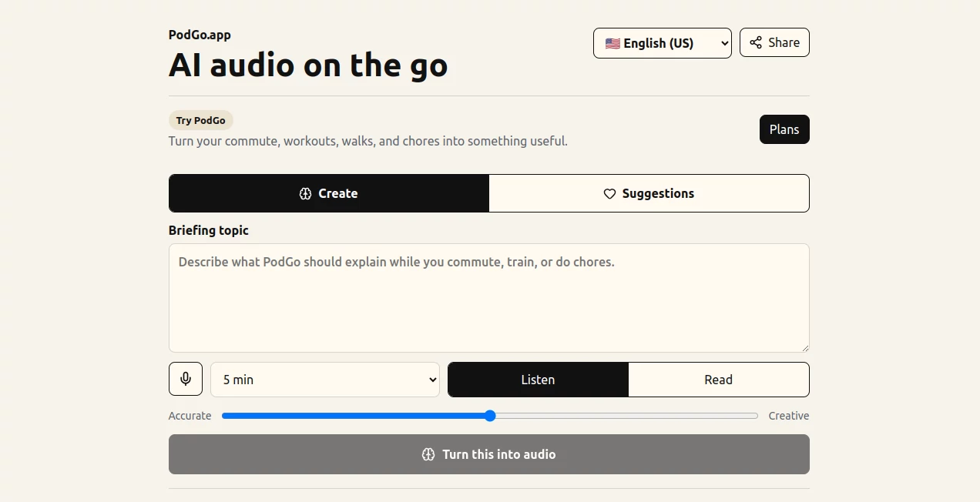The image size is (980, 502).
Task: Click the Turn this into audio button
Action: (x=489, y=454)
